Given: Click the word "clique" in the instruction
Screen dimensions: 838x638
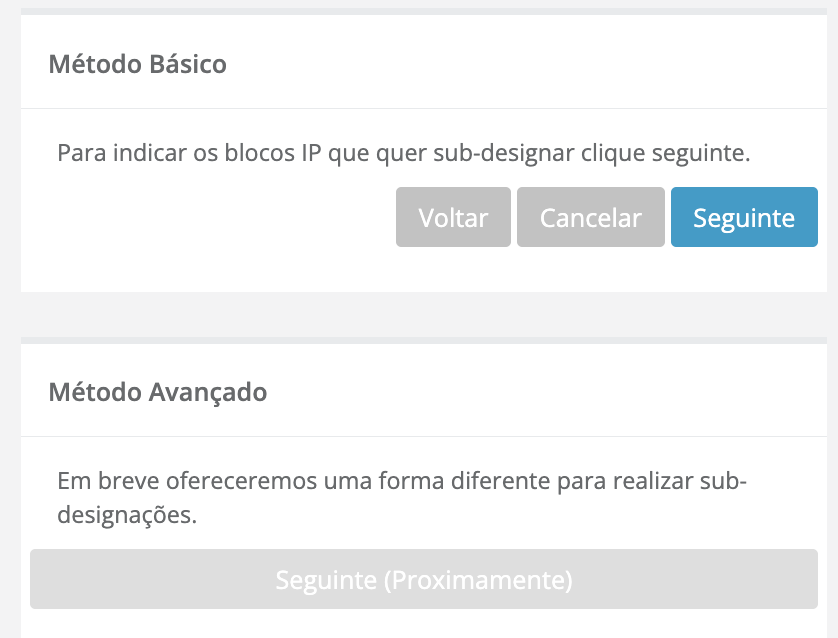Looking at the screenshot, I should pos(607,153).
